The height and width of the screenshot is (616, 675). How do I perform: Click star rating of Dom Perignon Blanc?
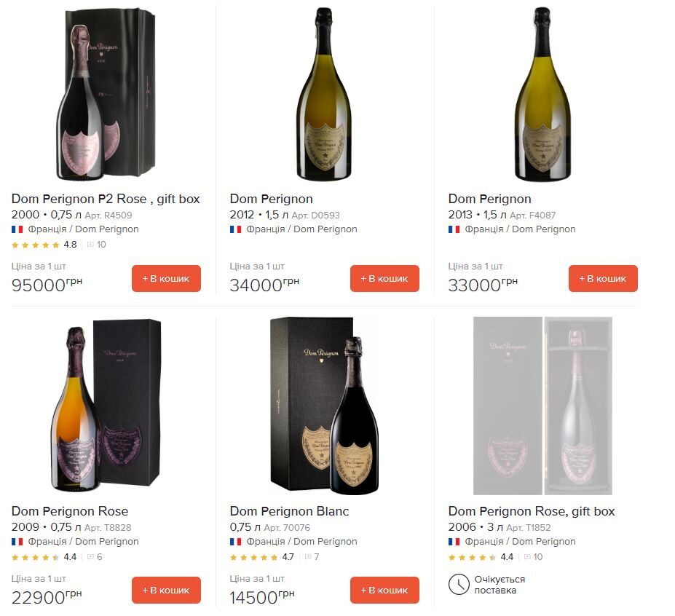point(253,557)
